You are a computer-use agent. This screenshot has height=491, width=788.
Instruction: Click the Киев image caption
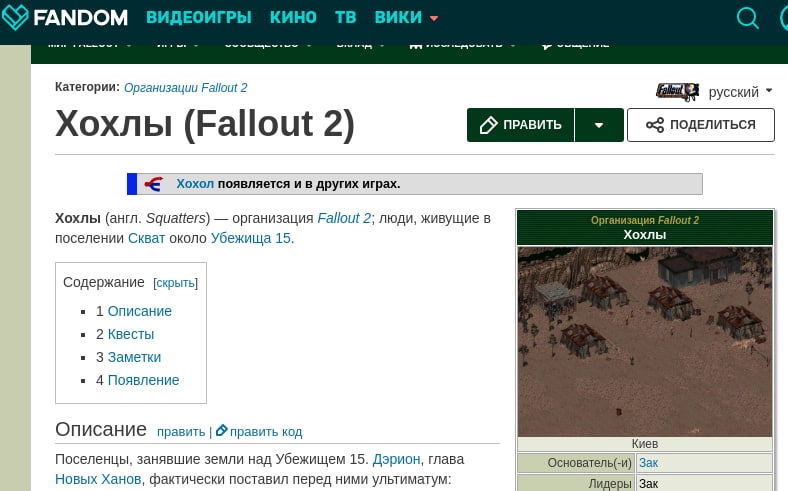coord(645,444)
